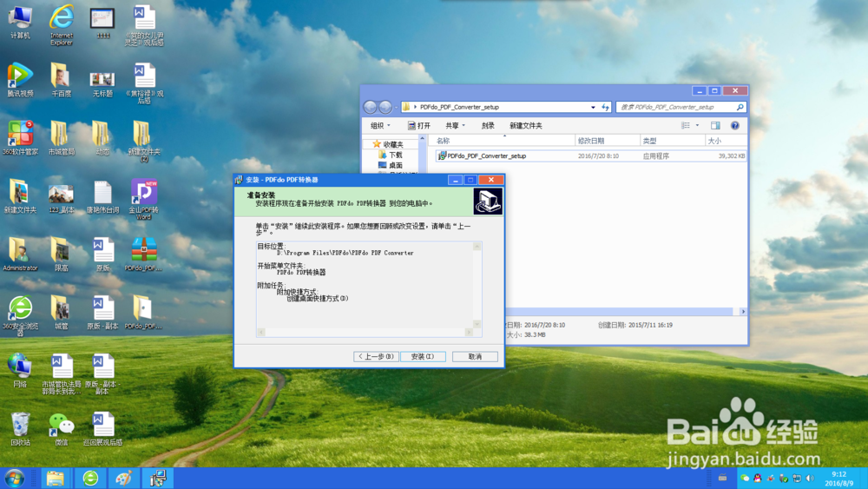Open the recent locations arrow beside Forward button
The width and height of the screenshot is (868, 489).
pos(397,107)
